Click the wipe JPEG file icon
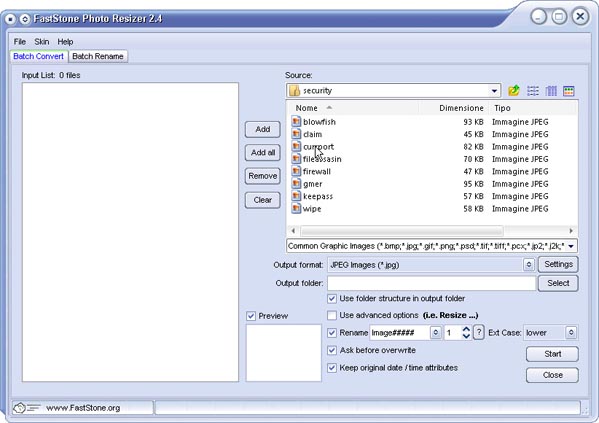Screen dimensions: 599x423 (x=296, y=208)
